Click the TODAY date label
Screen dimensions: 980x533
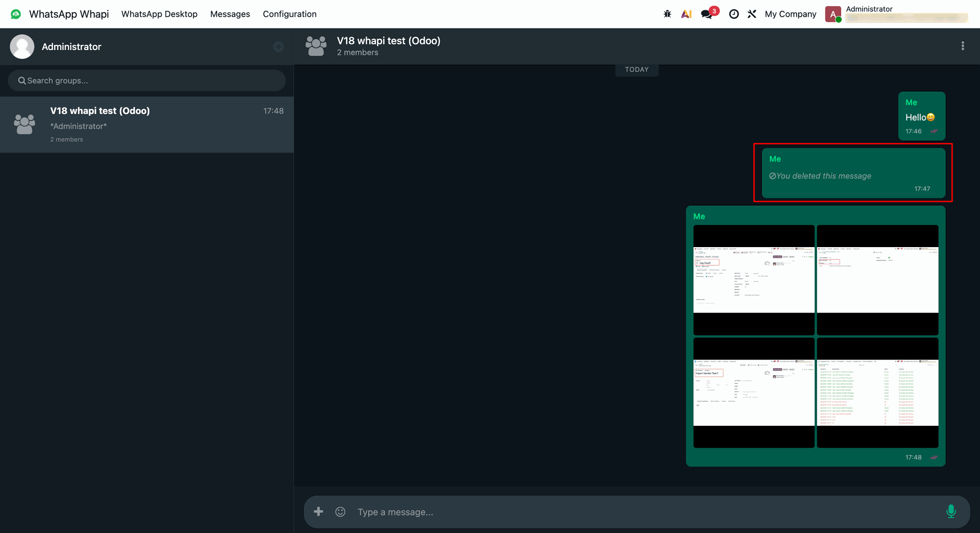[636, 69]
